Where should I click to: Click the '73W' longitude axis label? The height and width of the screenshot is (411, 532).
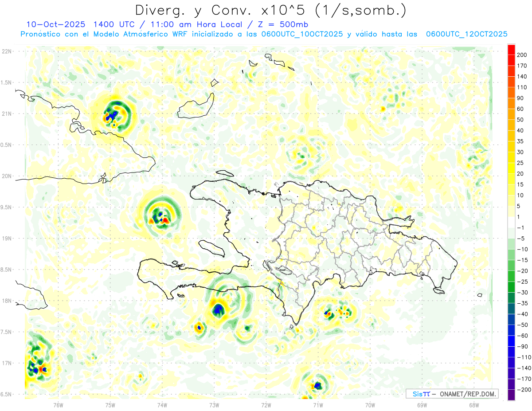pyautogui.click(x=214, y=405)
